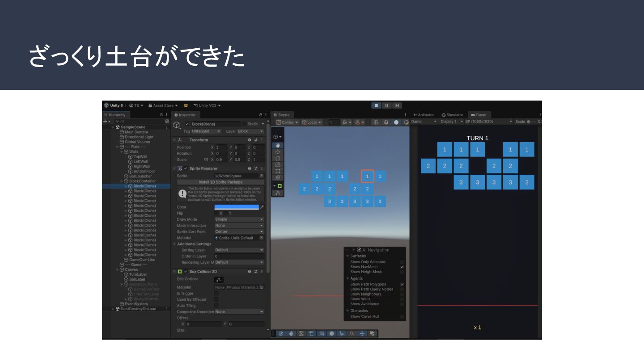Lock the Hierarchy panel
The image size is (644, 362).
click(x=161, y=115)
